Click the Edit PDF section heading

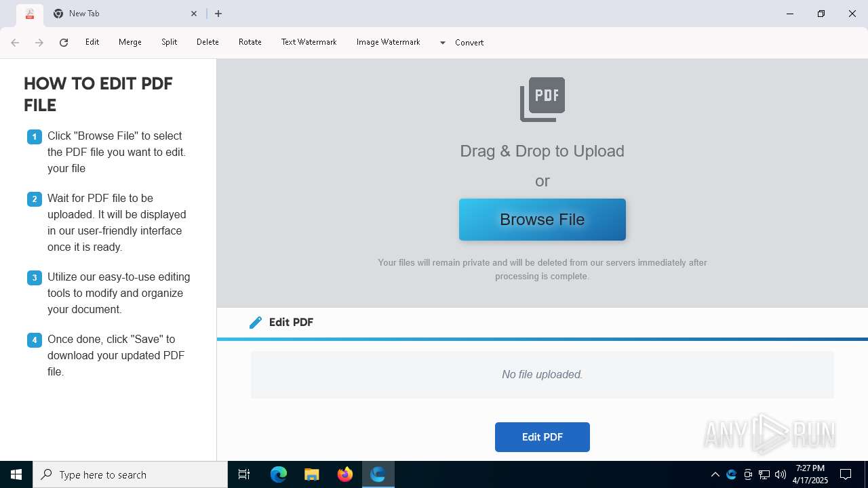291,323
